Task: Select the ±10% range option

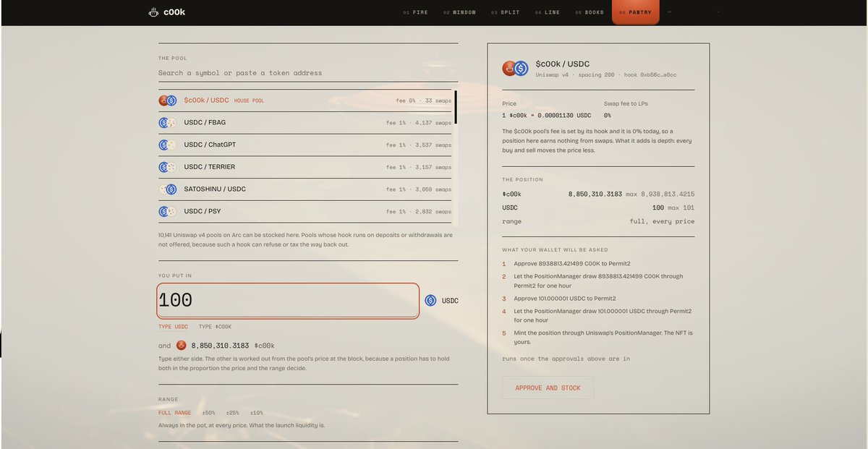Action: pyautogui.click(x=257, y=413)
